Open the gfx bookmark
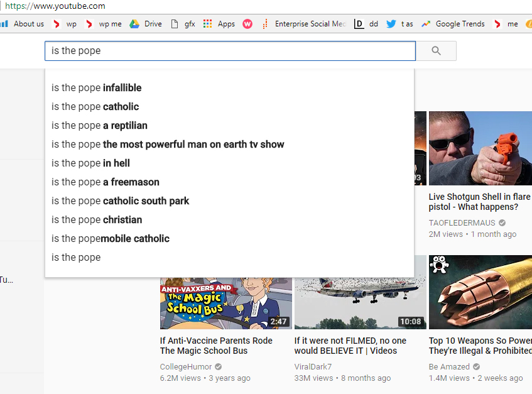Screen dimensions: 532x394 (x=183, y=24)
